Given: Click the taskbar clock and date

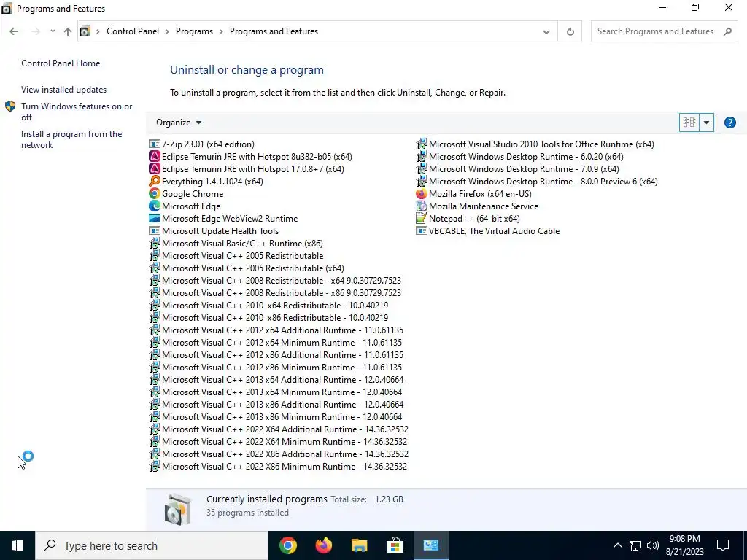Looking at the screenshot, I should click(684, 545).
